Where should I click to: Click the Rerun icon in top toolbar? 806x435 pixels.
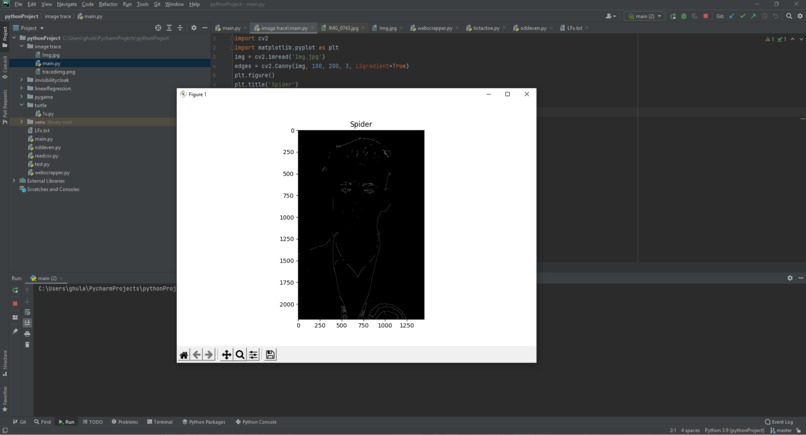(x=673, y=16)
